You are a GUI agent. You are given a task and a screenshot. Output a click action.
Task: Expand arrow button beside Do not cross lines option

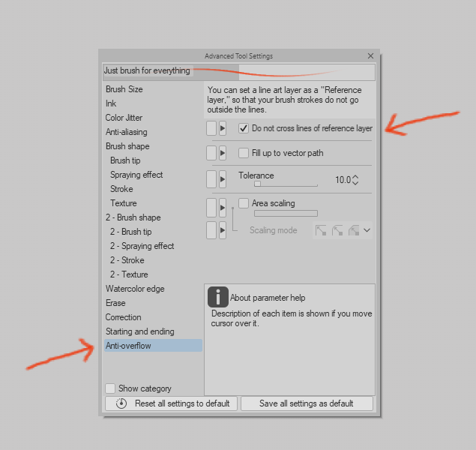point(223,128)
